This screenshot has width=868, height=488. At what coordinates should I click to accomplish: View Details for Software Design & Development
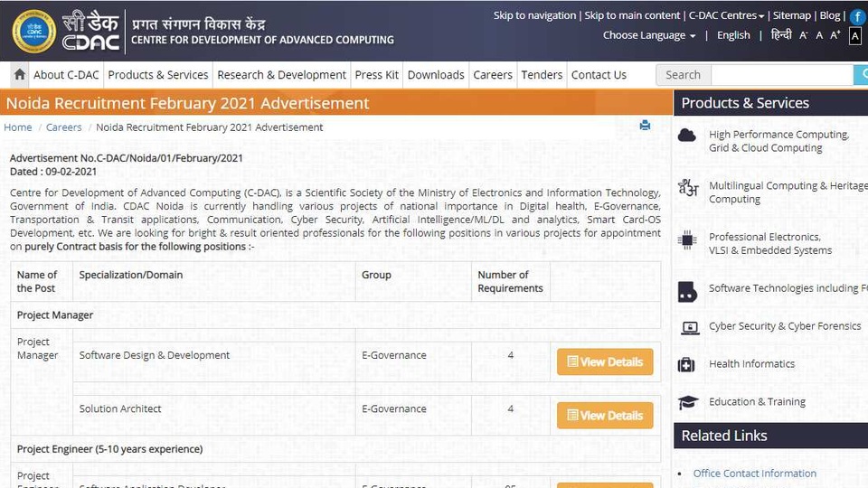(605, 361)
